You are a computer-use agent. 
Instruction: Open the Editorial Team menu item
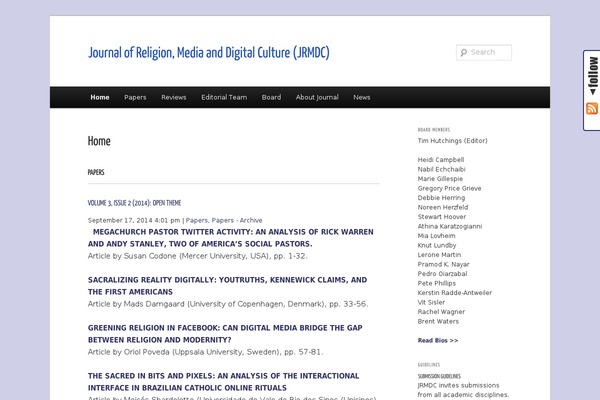tap(224, 97)
